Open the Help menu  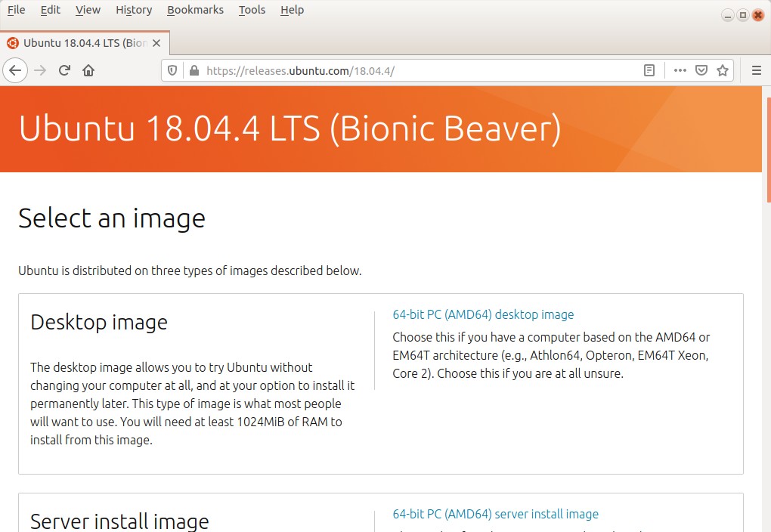point(292,10)
